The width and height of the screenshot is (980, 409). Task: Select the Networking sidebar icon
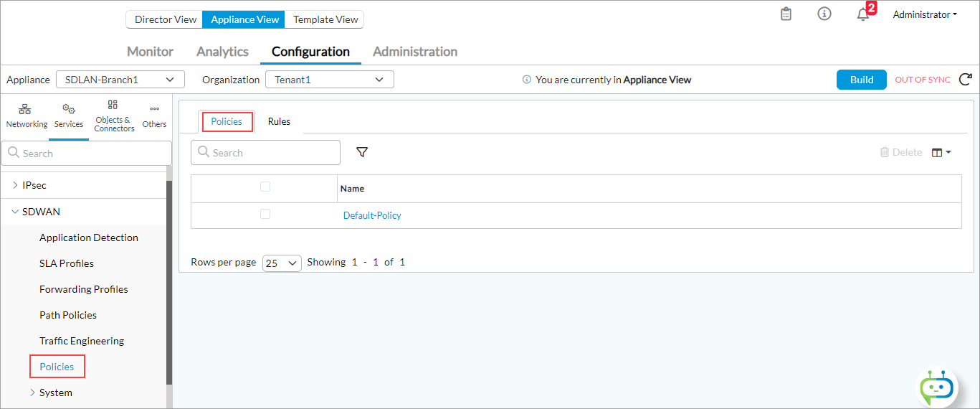click(27, 116)
